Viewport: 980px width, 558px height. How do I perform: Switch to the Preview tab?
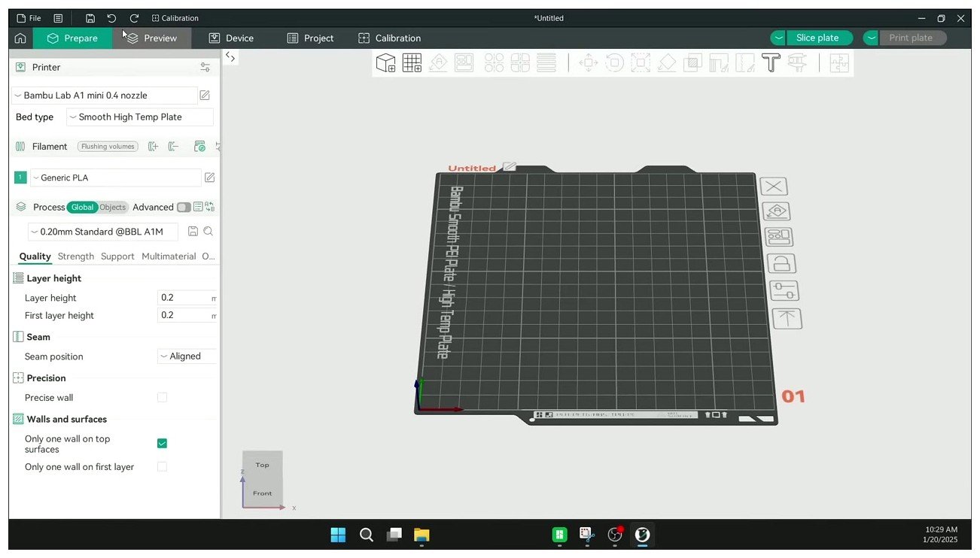click(x=151, y=38)
